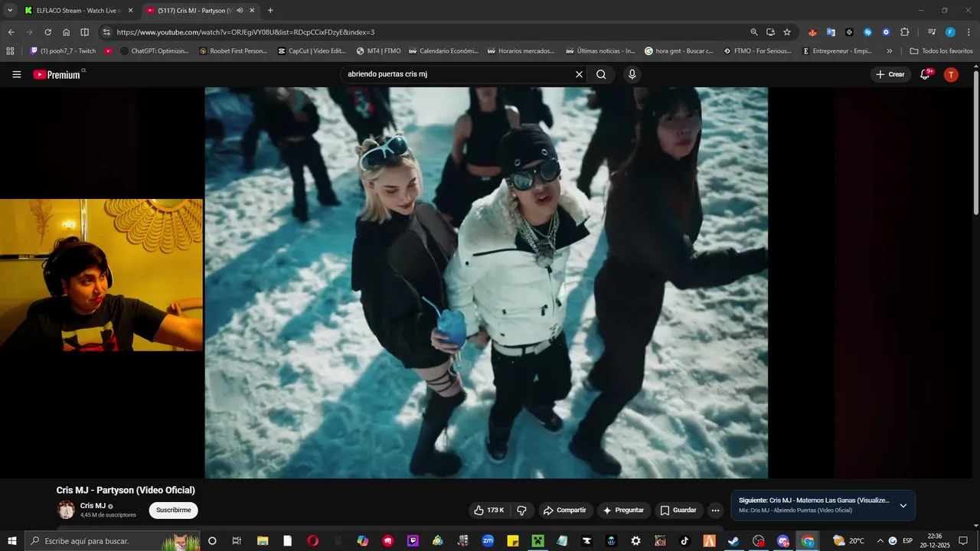Open more actions three-dot menu
Viewport: 980px width, 551px height.
tap(715, 510)
